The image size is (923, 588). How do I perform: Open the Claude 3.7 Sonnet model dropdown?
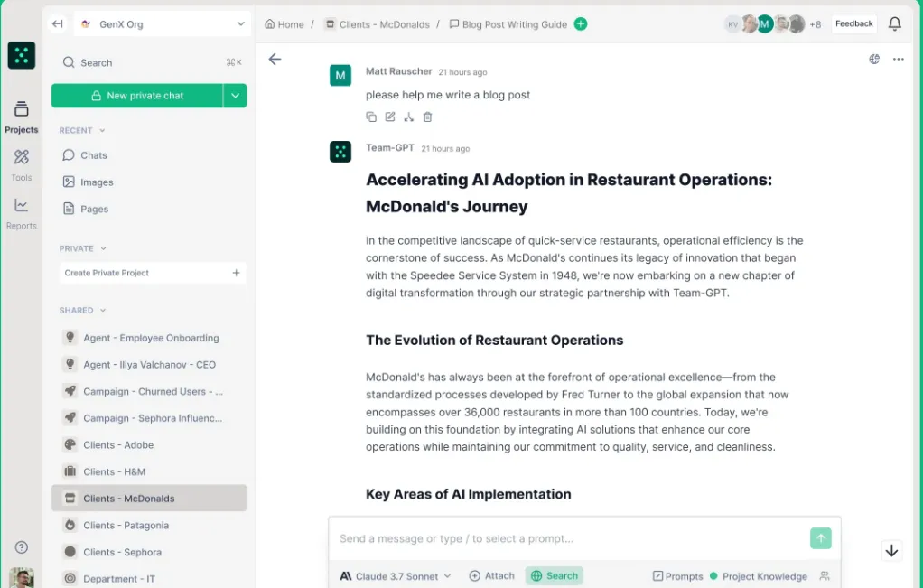[x=396, y=576]
